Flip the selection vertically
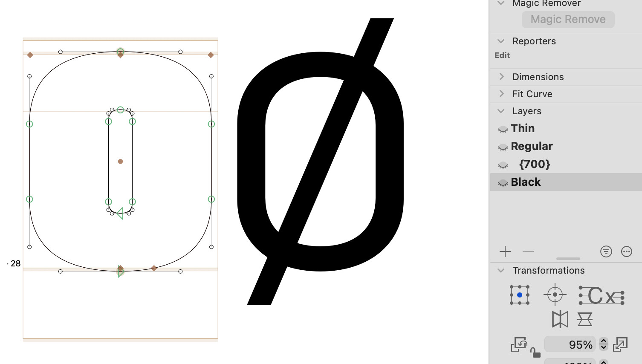642x364 pixels. tap(585, 319)
